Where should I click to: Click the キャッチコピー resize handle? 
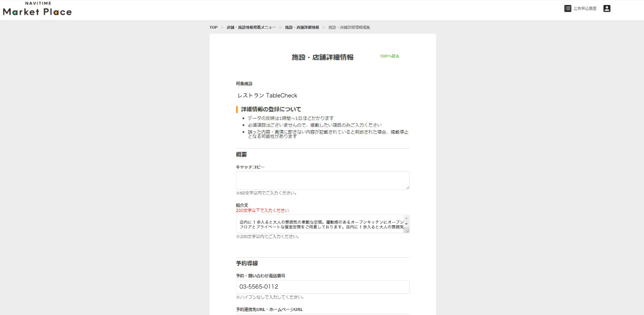coord(407,187)
